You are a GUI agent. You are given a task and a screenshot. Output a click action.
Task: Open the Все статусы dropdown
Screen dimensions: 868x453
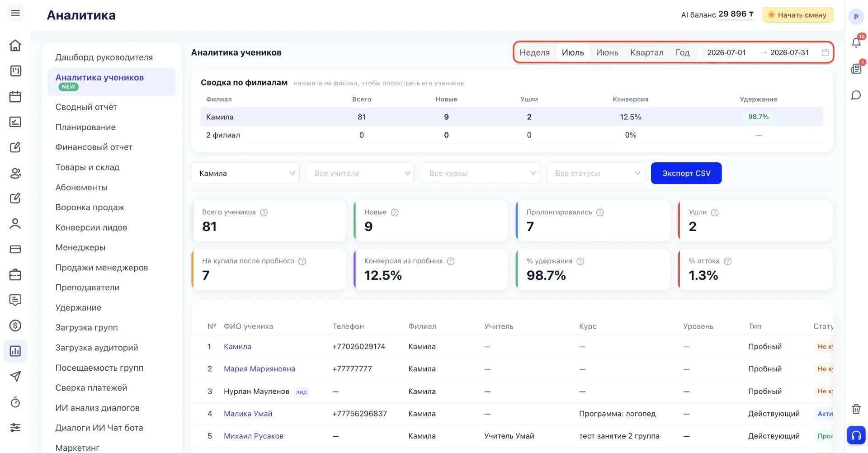pyautogui.click(x=595, y=173)
